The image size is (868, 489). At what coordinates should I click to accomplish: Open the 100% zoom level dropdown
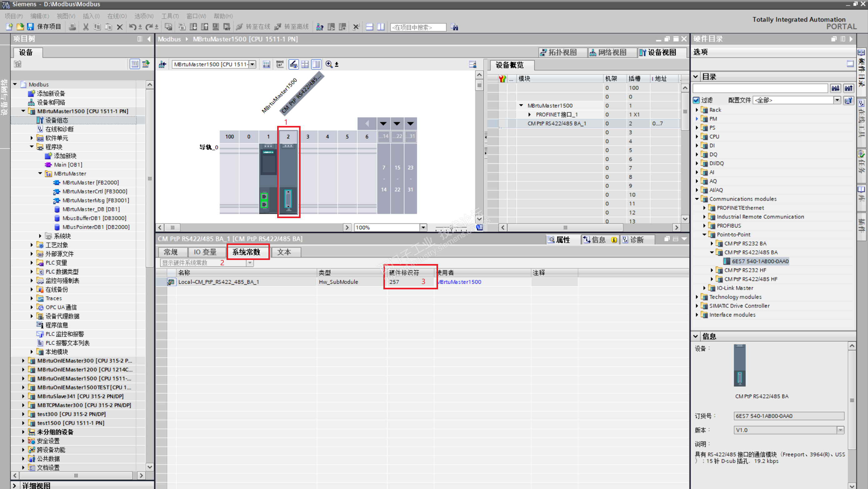(x=423, y=227)
